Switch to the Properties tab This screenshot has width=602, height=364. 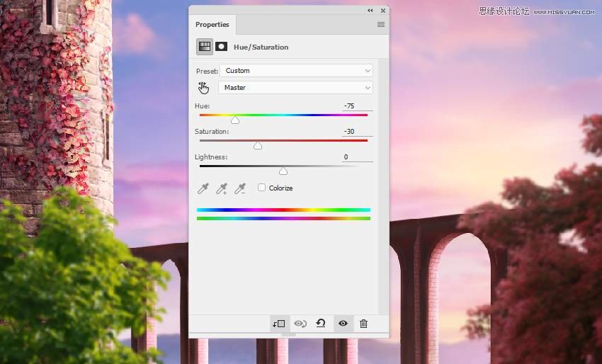[x=212, y=25]
